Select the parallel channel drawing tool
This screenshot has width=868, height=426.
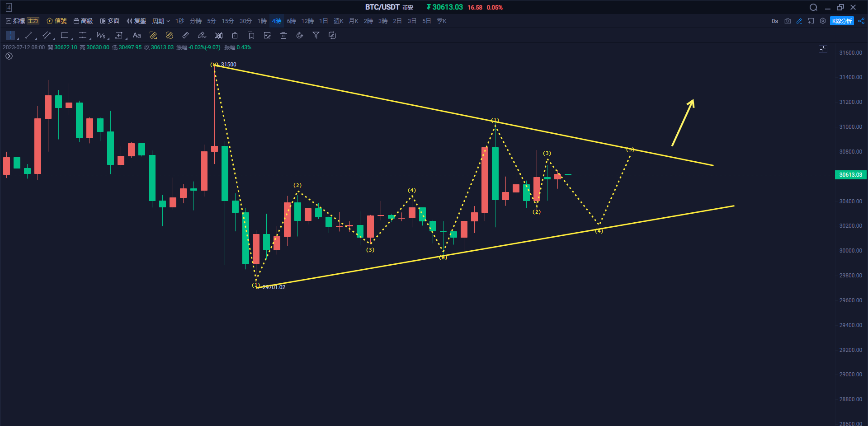click(47, 35)
